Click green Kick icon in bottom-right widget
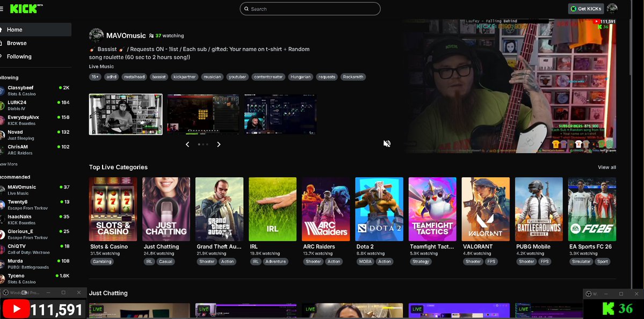Image resolution: width=644 pixels, height=319 pixels. pos(608,308)
